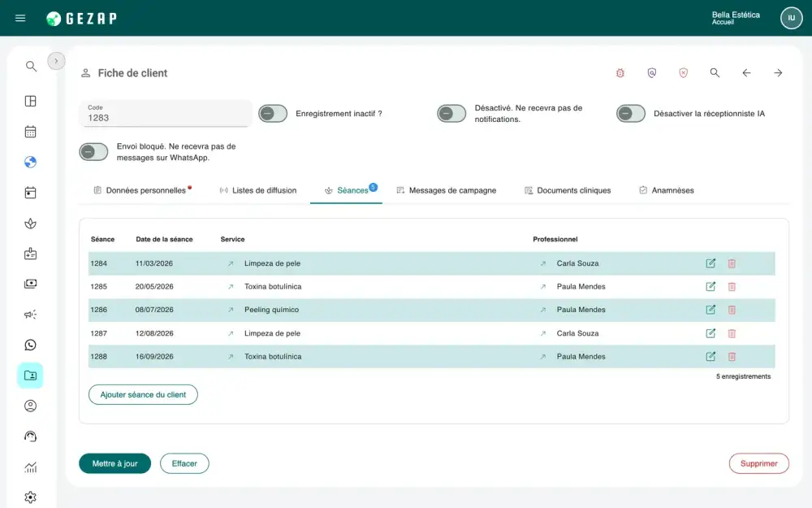Select the Séances tab
The height and width of the screenshot is (508, 812).
[x=347, y=190]
